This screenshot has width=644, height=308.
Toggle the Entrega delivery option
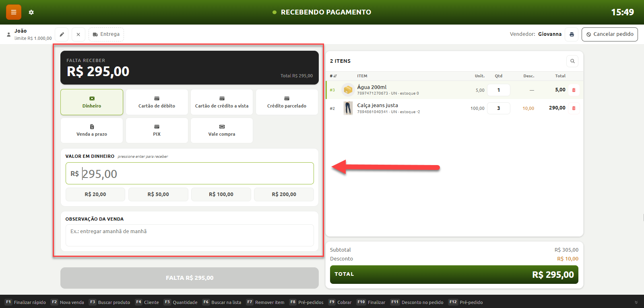tap(106, 34)
